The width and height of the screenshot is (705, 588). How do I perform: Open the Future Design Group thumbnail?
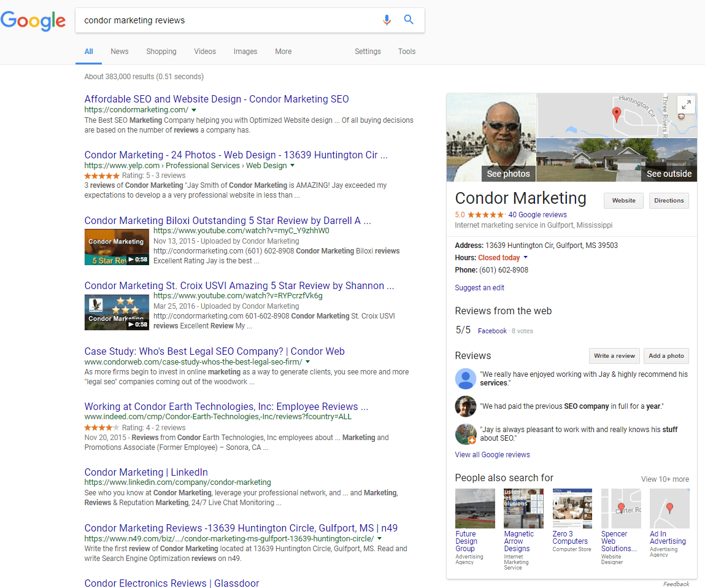coord(475,508)
